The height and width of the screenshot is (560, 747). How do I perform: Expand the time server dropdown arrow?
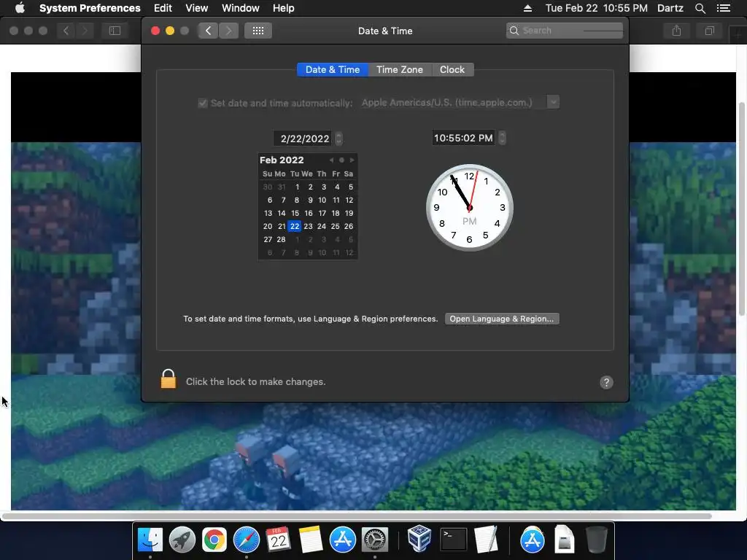click(x=553, y=102)
